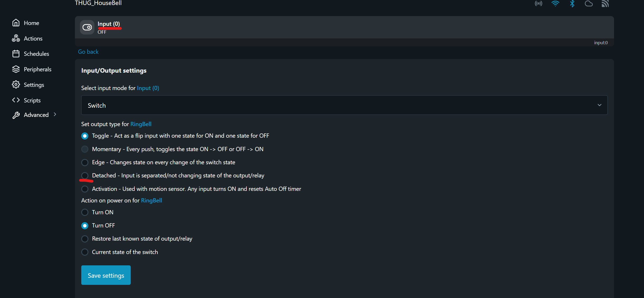This screenshot has width=644, height=298.
Task: Click the Wi-Fi status icon
Action: [x=555, y=4]
